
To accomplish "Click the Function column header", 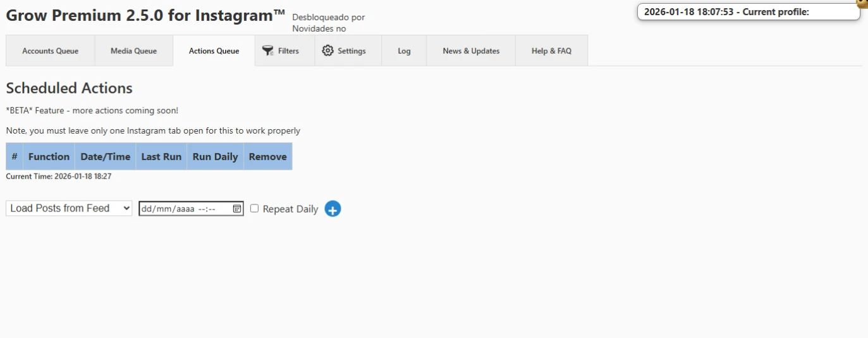I will [x=49, y=156].
